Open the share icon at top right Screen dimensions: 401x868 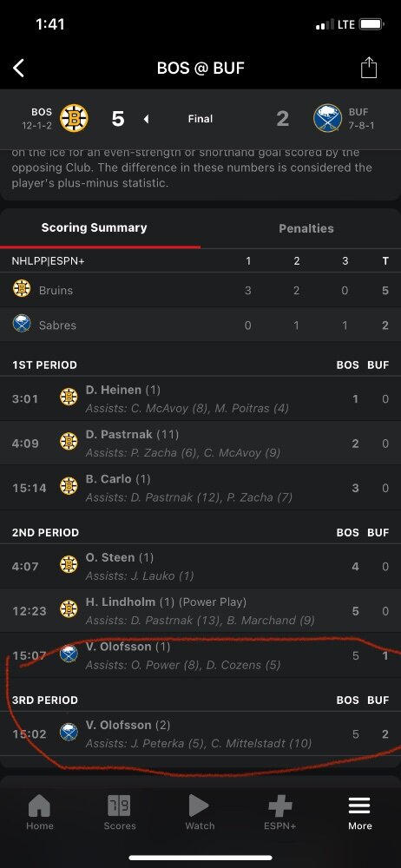[x=368, y=68]
